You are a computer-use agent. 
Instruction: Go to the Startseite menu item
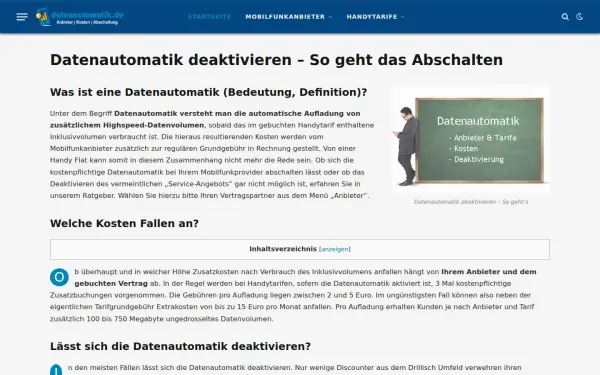coord(209,17)
